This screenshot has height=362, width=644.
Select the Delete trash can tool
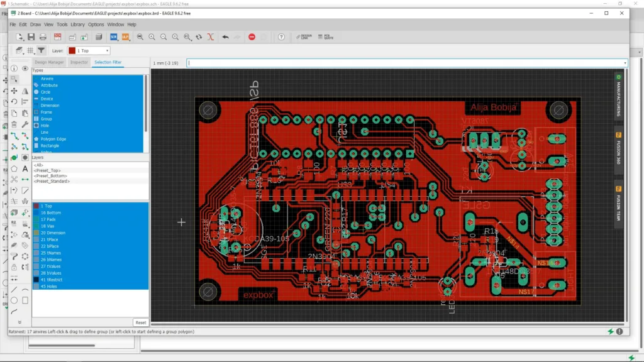click(x=14, y=124)
